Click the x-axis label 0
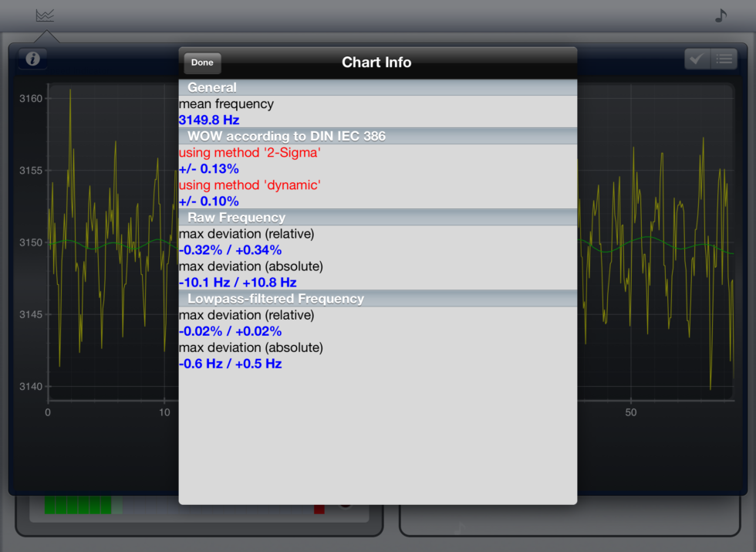This screenshot has height=552, width=756. click(48, 412)
